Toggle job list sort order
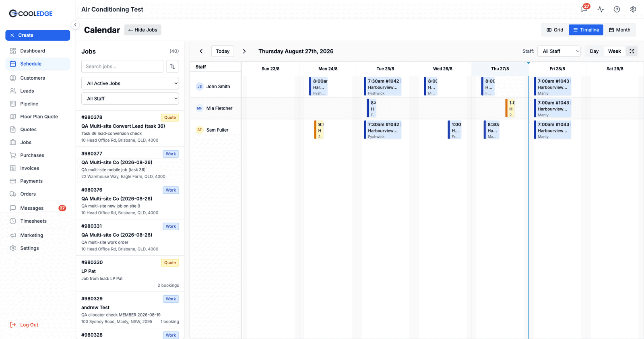This screenshot has width=644, height=339. pyautogui.click(x=172, y=66)
